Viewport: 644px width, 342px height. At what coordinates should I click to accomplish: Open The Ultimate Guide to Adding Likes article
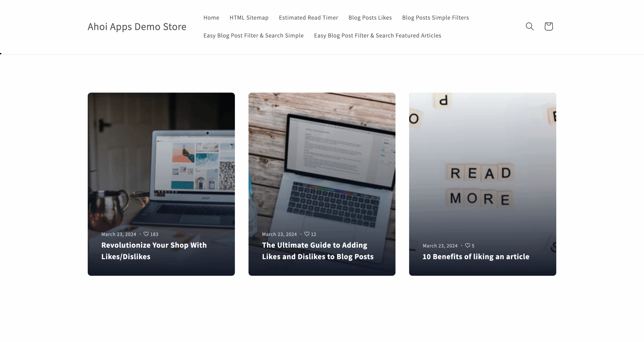tap(318, 251)
